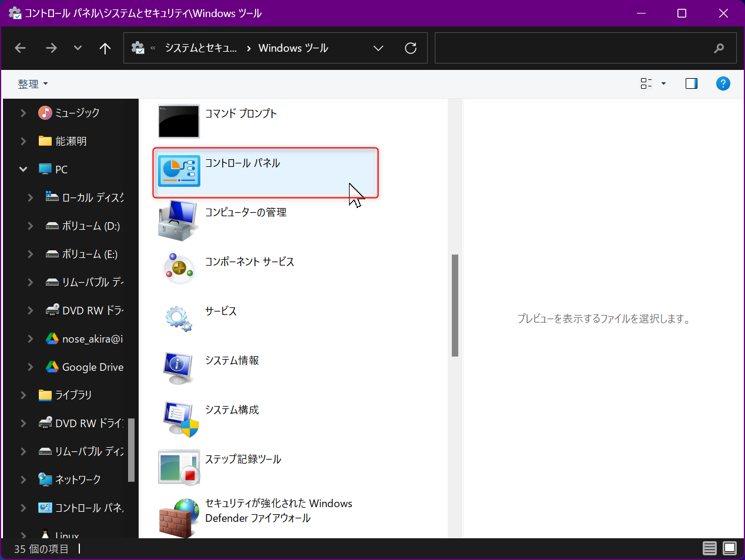The image size is (745, 560).
Task: Toggle the preview pane button
Action: 692,83
